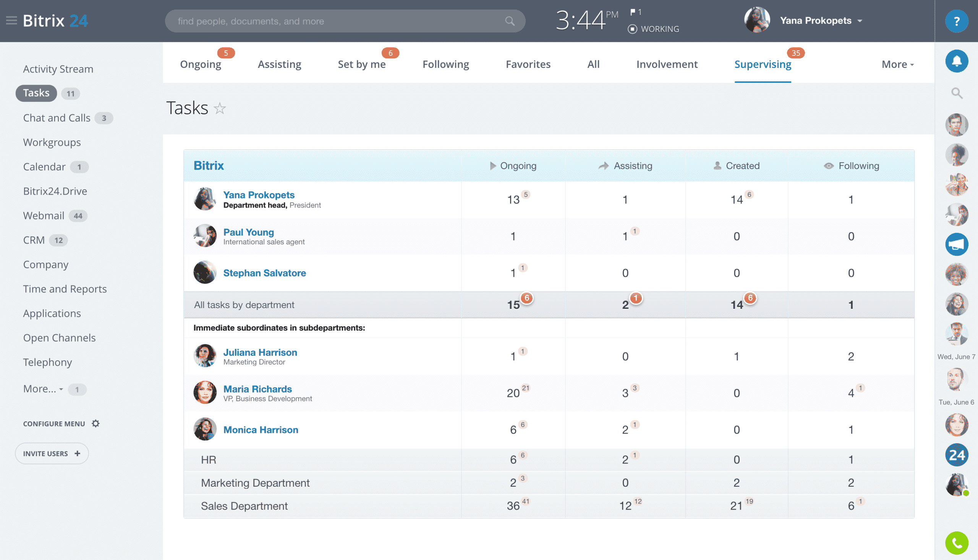Open Configure Menu settings expander
The image size is (978, 560).
pyautogui.click(x=96, y=424)
